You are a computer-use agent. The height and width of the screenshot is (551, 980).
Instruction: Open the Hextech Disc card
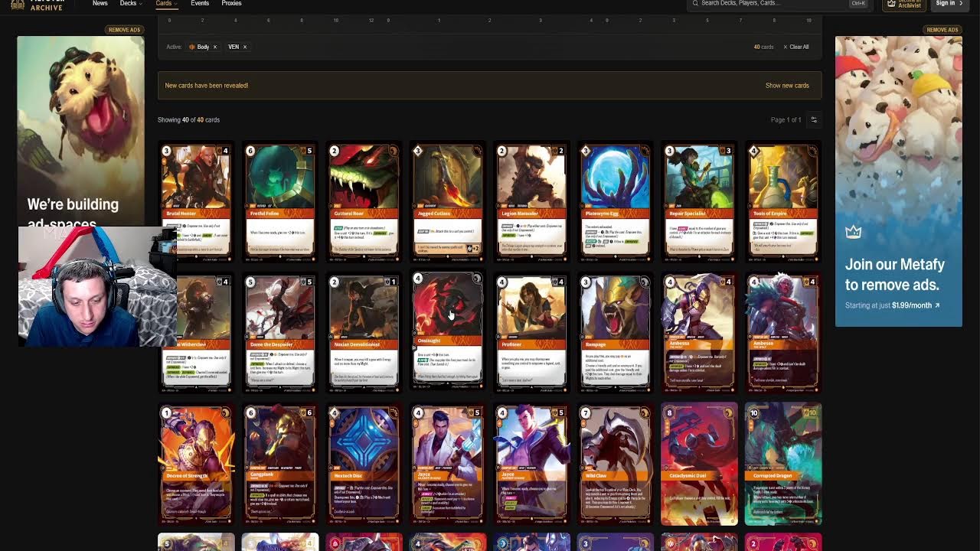(x=364, y=465)
